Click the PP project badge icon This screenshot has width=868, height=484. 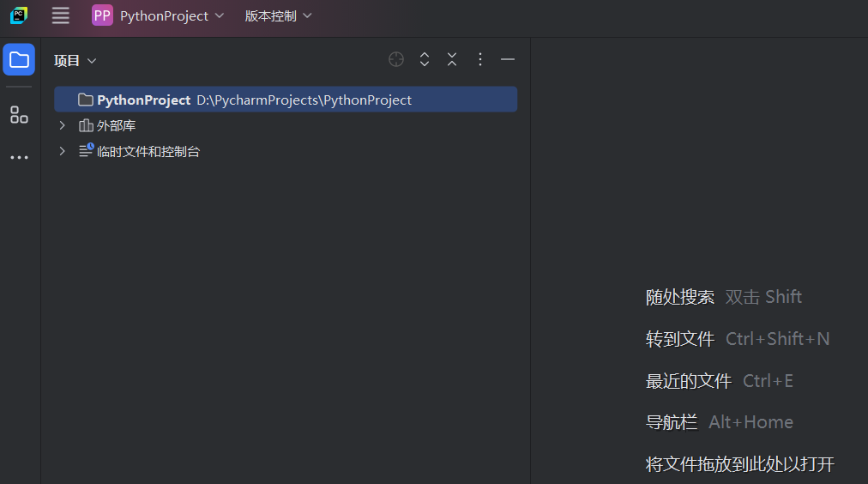tap(102, 15)
